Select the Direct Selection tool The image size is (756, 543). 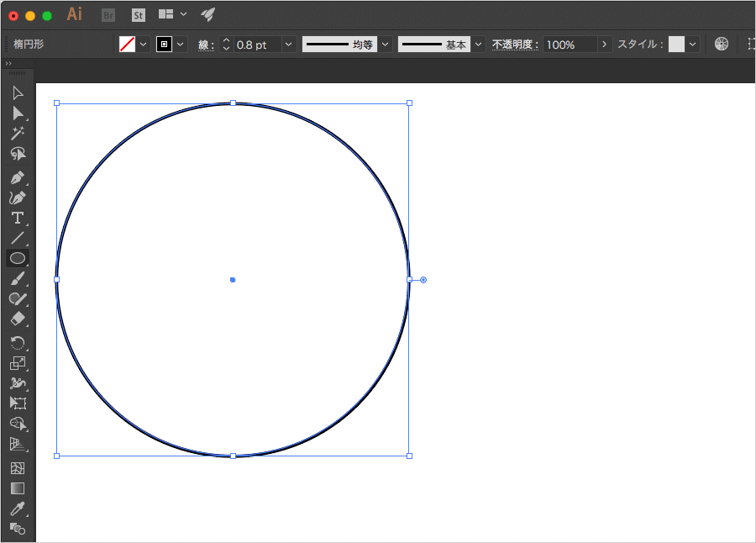18,113
